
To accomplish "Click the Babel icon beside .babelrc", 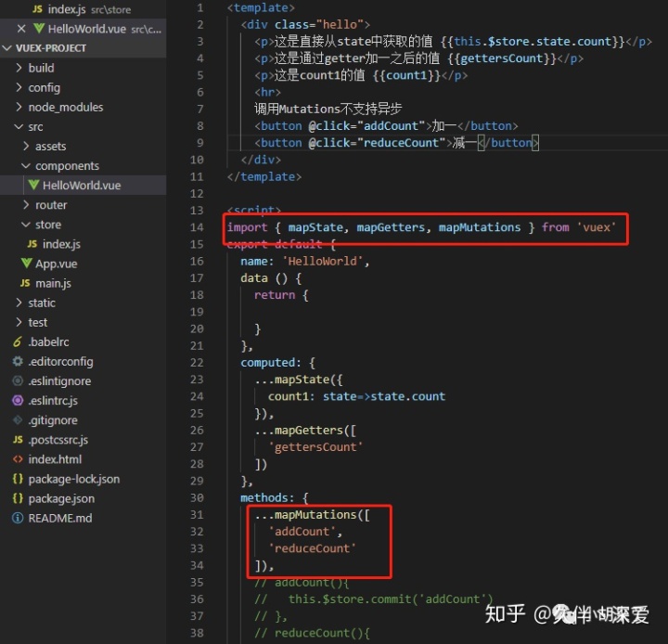I will point(18,341).
